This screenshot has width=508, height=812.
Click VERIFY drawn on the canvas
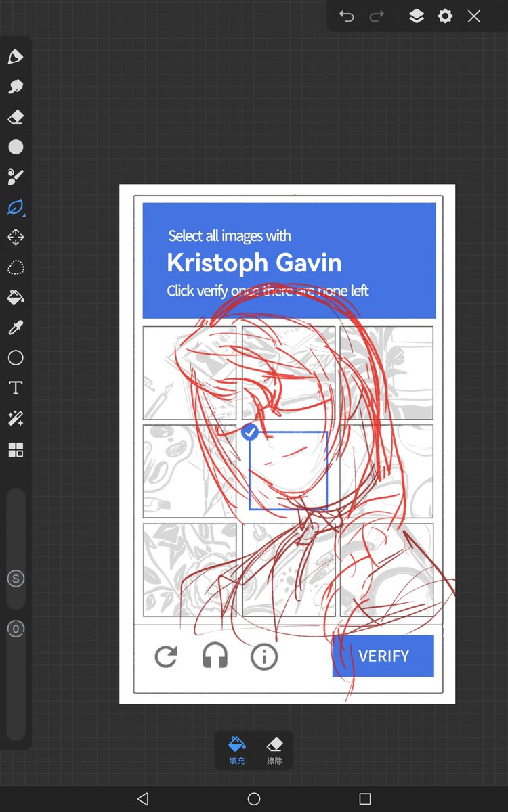click(x=383, y=656)
